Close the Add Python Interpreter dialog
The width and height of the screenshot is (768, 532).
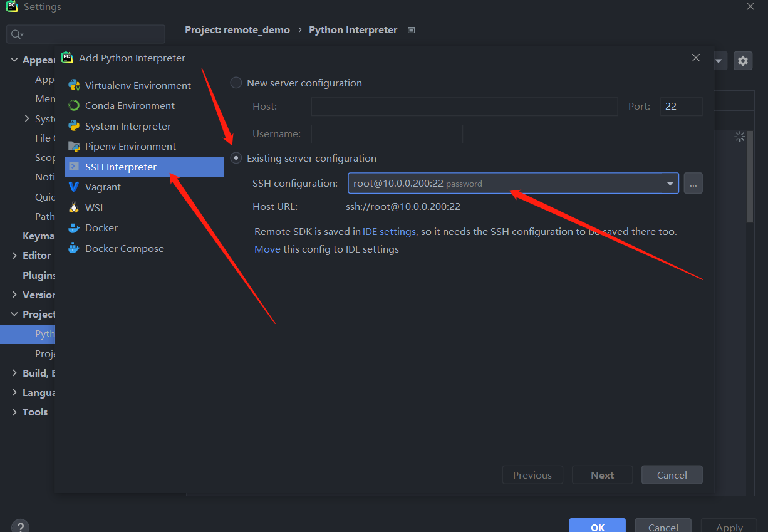coord(695,58)
